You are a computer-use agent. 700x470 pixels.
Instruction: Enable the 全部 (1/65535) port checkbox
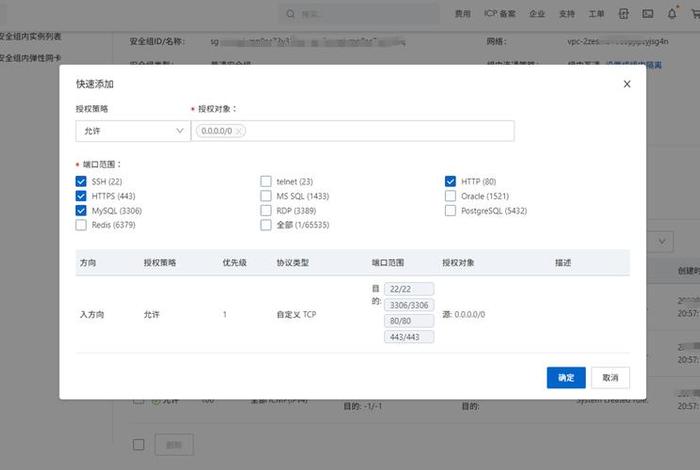pos(266,225)
